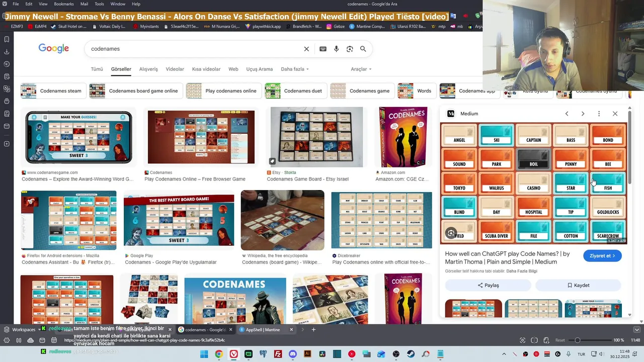Expand the Araçlar tools dropdown
The image size is (644, 362).
tap(361, 69)
